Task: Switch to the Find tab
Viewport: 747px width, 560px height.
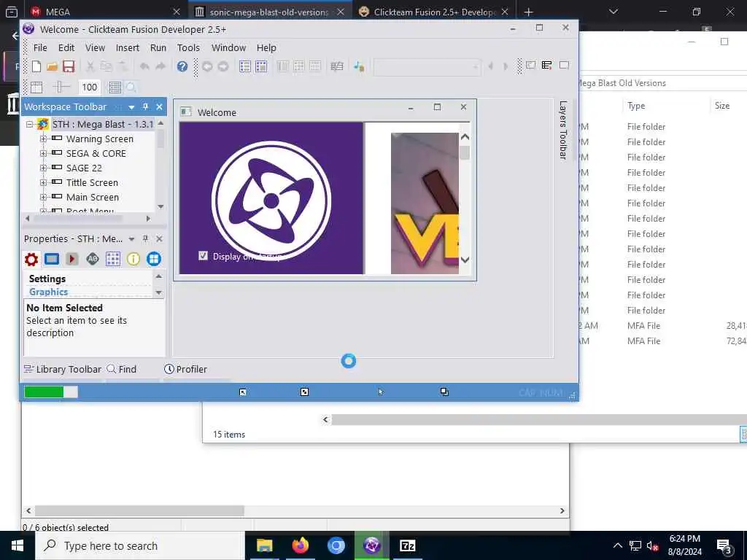Action: coord(122,369)
